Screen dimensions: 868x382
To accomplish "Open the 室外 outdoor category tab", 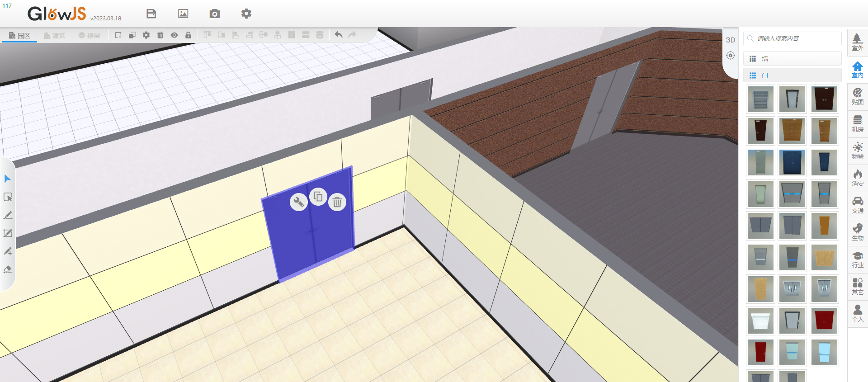I will coord(857,42).
